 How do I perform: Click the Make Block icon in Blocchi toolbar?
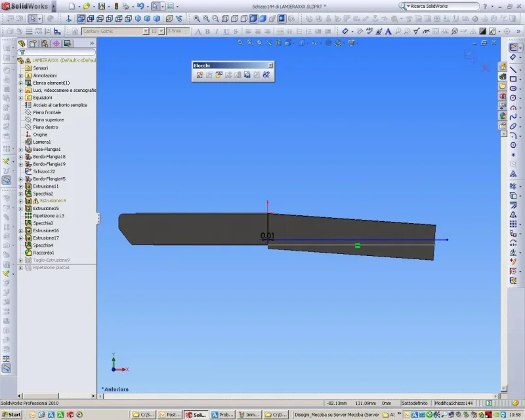tap(199, 75)
